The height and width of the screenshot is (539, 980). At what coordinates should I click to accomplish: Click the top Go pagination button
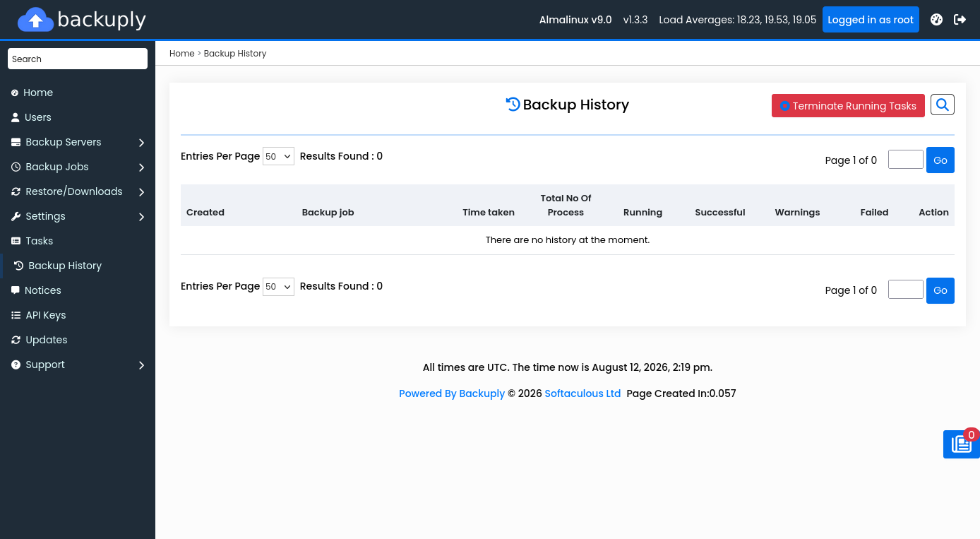[940, 160]
